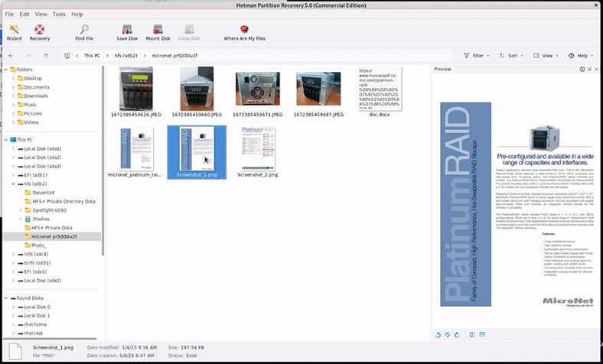Select the Photo_ folder in the tree
Image resolution: width=603 pixels, height=364 pixels.
(x=44, y=245)
